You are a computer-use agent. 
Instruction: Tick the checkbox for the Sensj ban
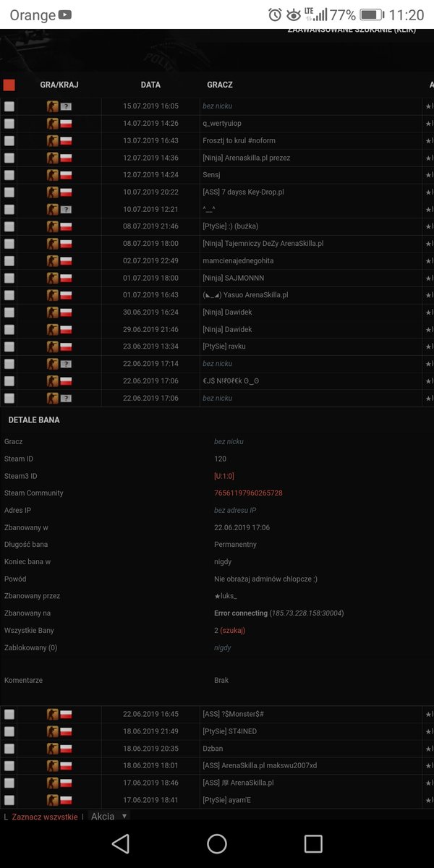point(9,175)
